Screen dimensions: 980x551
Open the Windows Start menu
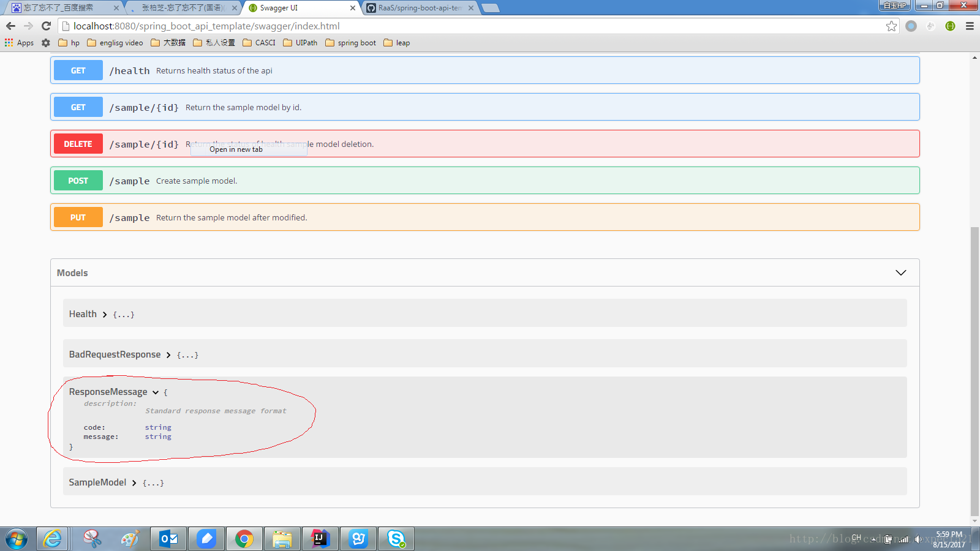tap(17, 539)
